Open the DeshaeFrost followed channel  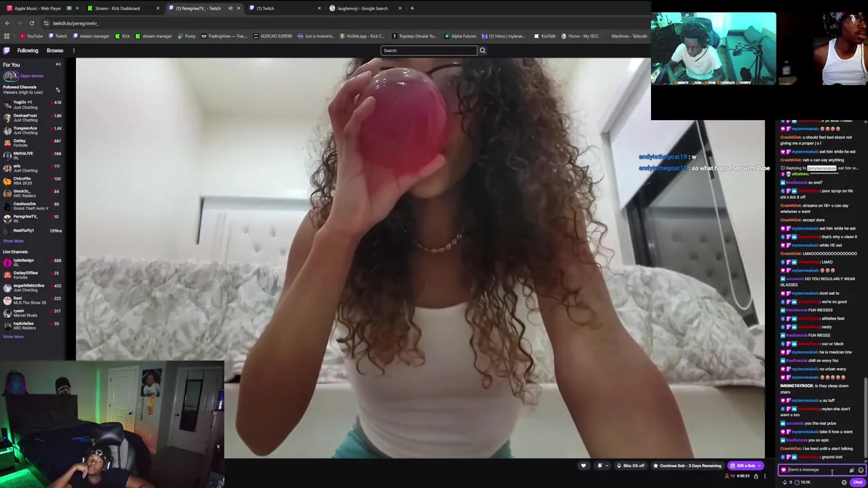(x=32, y=117)
